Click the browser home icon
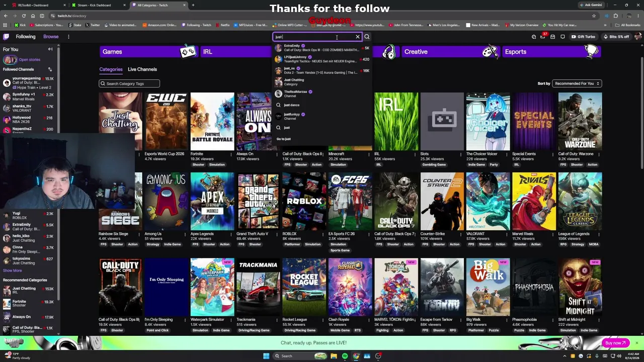The image size is (644, 362). (33, 16)
